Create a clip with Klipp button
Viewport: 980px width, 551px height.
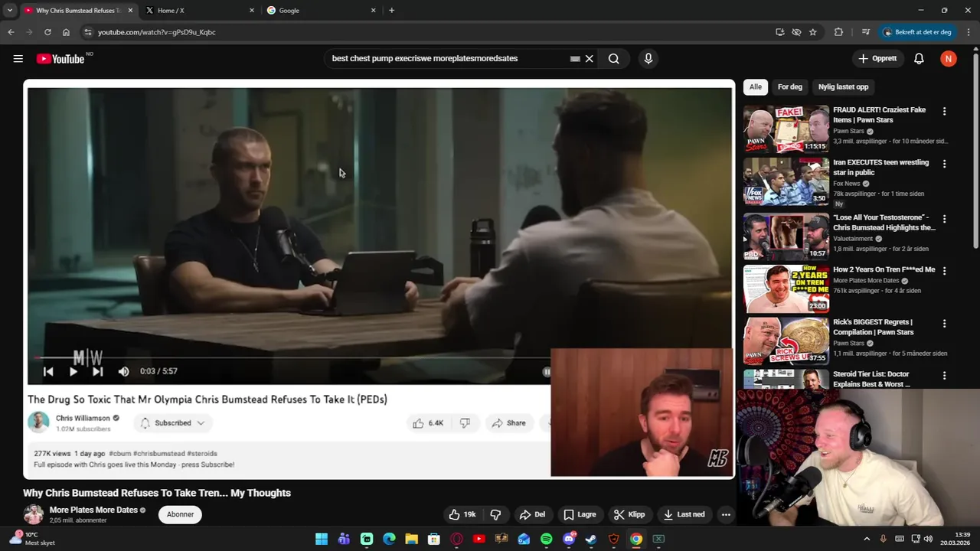(629, 515)
